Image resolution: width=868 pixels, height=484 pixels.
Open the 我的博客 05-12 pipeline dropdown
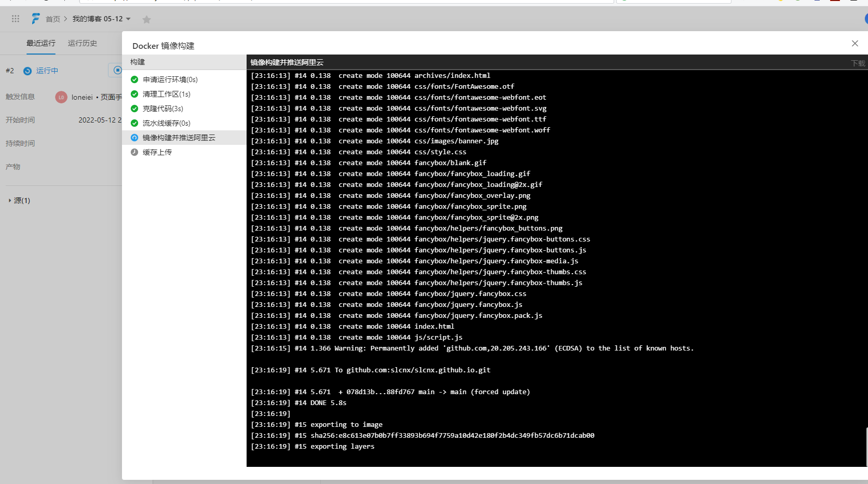click(x=102, y=19)
